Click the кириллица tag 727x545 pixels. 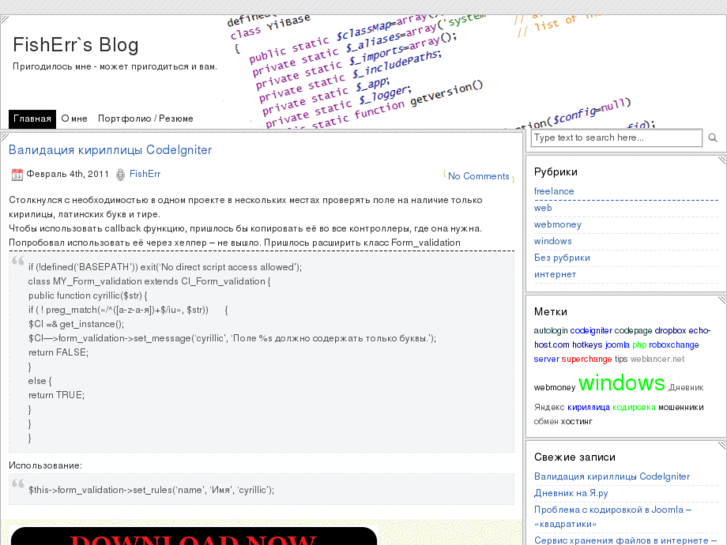click(588, 408)
